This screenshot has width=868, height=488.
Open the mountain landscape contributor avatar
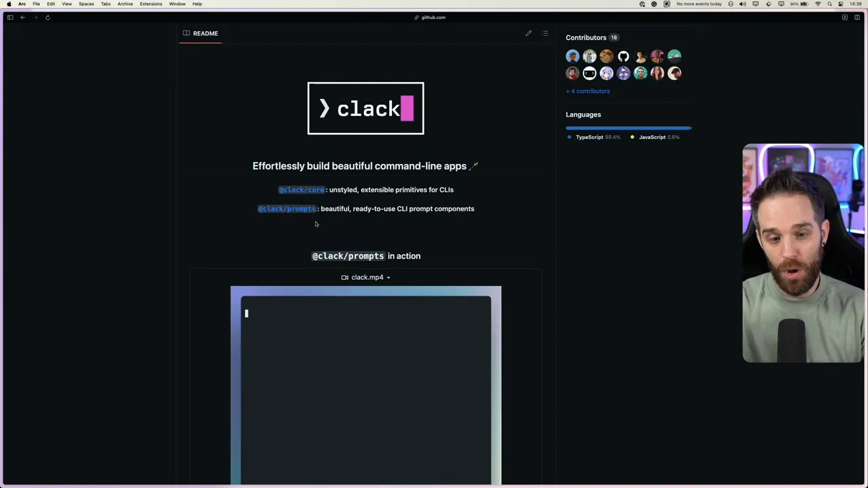(x=674, y=56)
